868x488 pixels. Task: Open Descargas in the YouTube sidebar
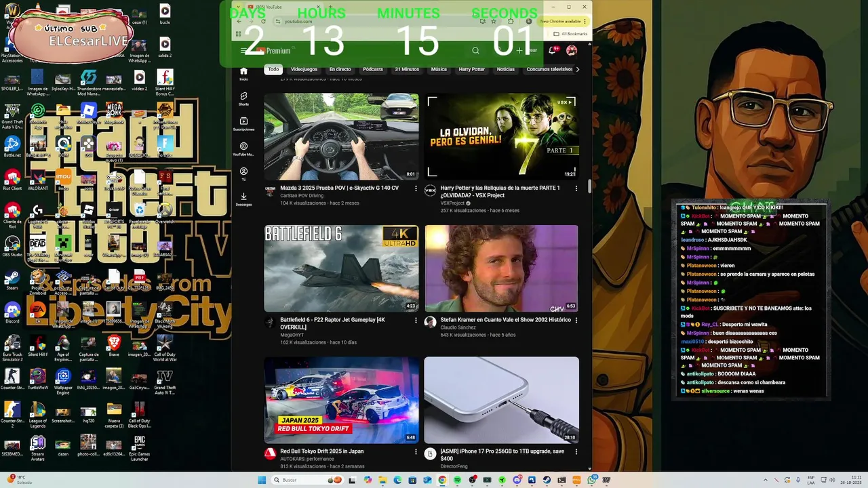[243, 199]
